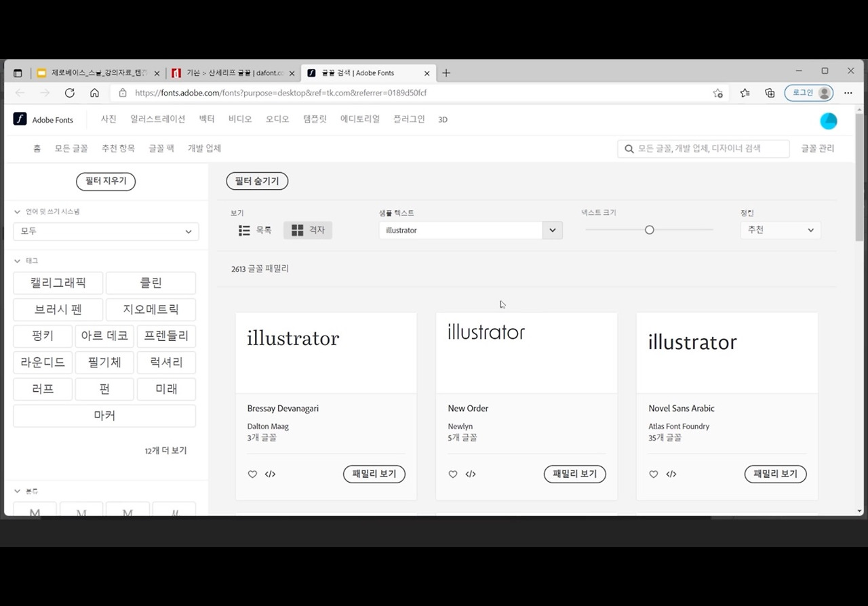Open web project code for New Order

471,474
